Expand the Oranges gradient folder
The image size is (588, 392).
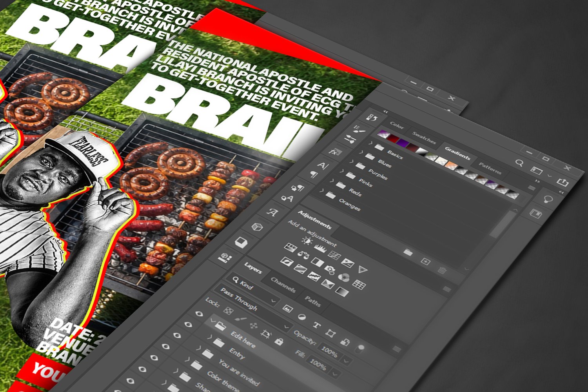(322, 191)
